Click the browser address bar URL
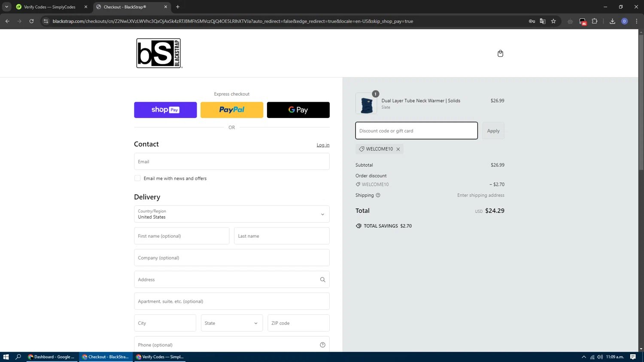Screen dimensions: 644x362 point(233,21)
